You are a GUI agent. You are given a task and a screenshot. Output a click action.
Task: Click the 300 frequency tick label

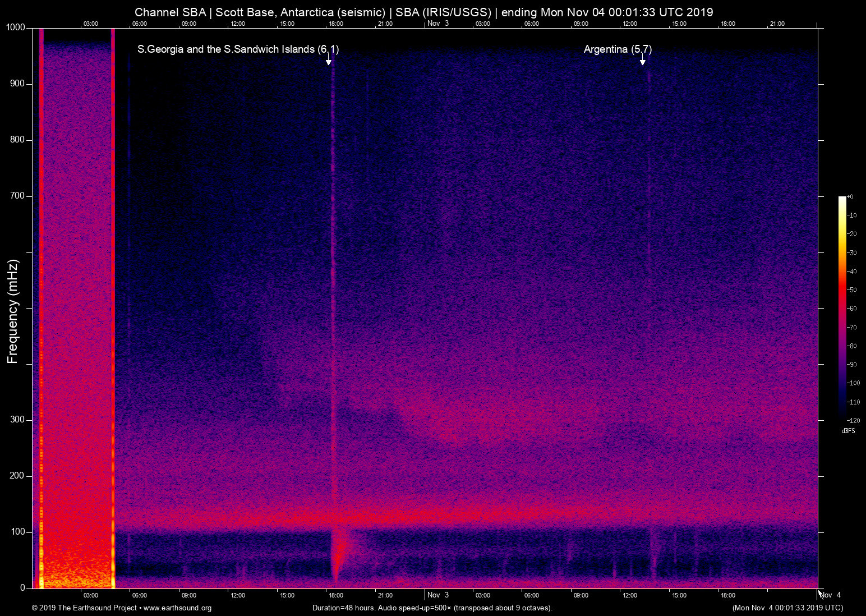pos(17,420)
